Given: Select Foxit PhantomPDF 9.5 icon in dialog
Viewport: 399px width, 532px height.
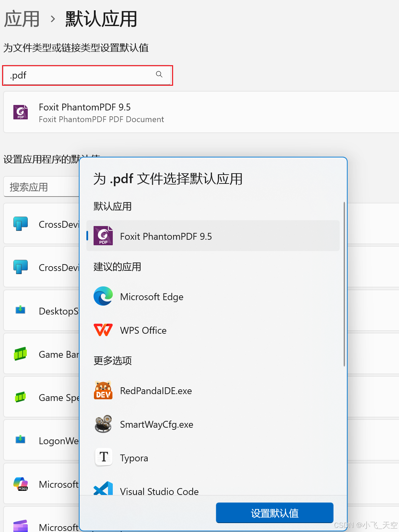Looking at the screenshot, I should (103, 236).
